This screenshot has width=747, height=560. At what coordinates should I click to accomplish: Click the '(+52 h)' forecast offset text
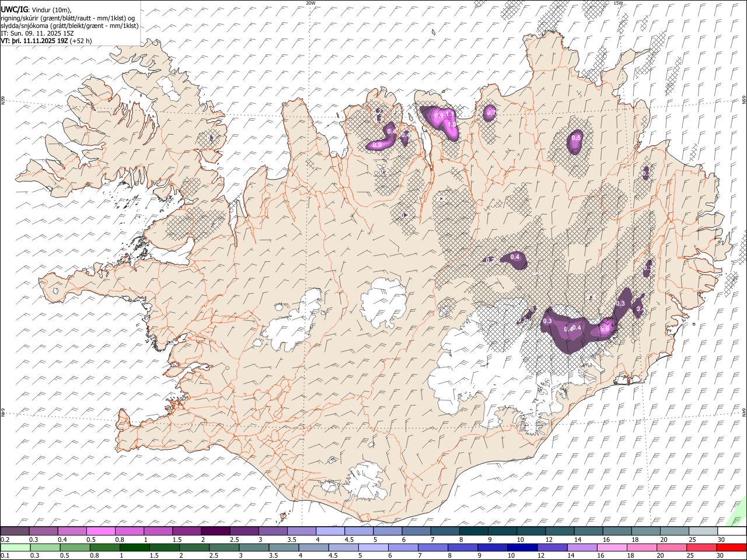81,41
